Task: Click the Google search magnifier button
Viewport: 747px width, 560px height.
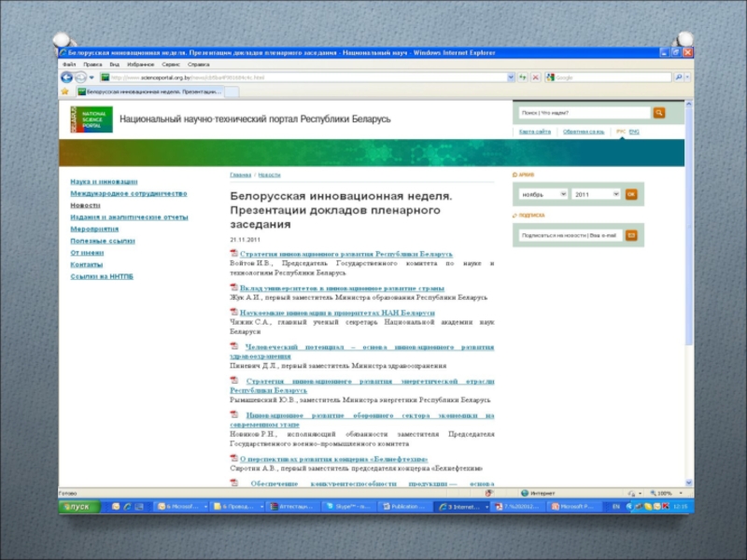Action: pos(679,77)
